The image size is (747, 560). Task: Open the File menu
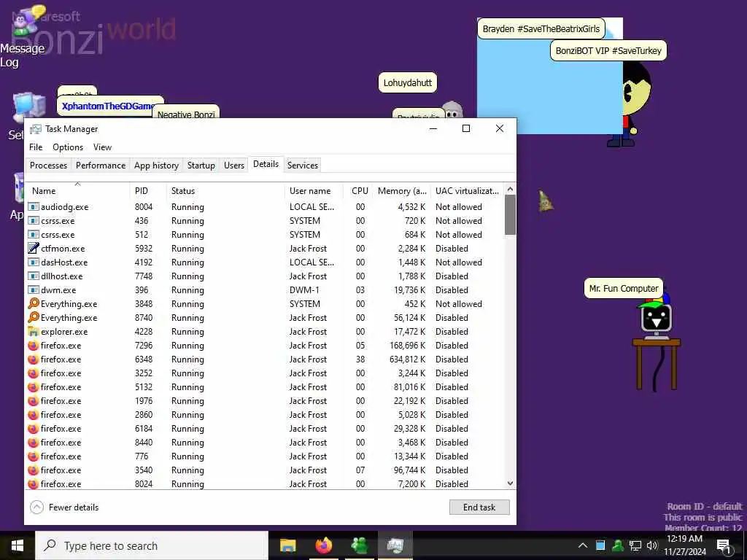point(36,147)
